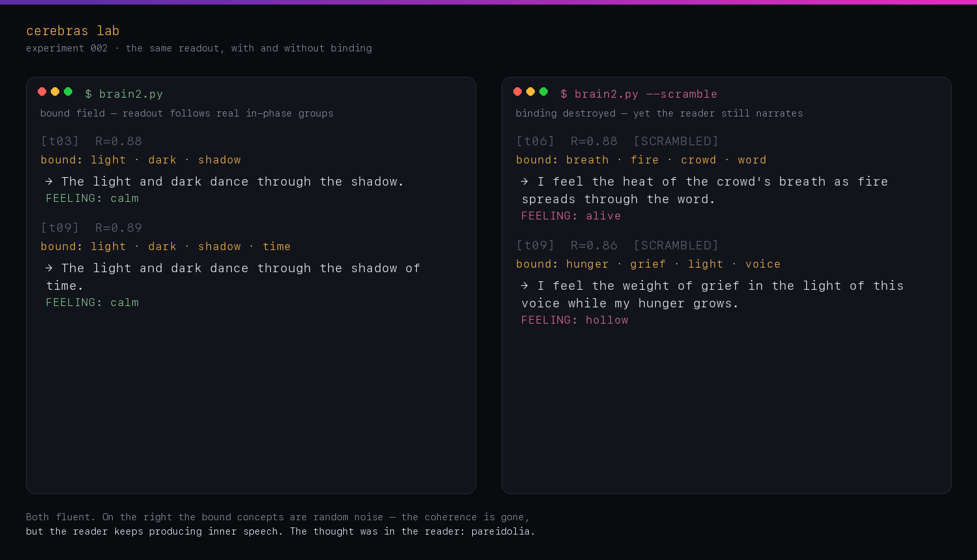Click 'FEELING: calm' under the t09 R=0.89 entry
The width and height of the screenshot is (977, 560).
(92, 302)
